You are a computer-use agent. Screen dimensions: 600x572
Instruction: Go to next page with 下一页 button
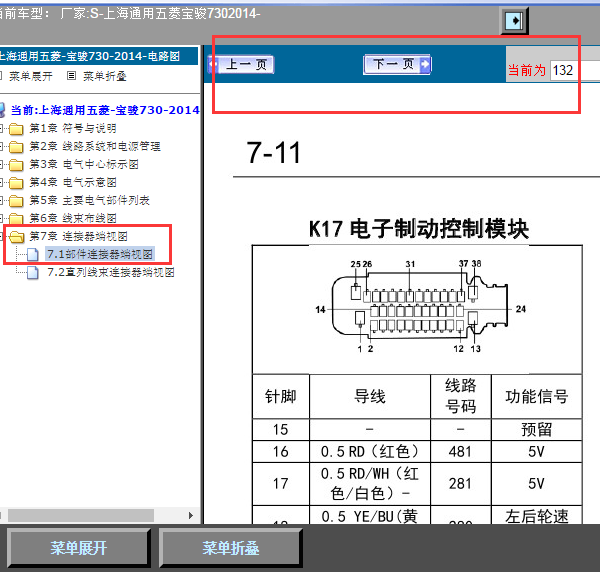point(397,64)
